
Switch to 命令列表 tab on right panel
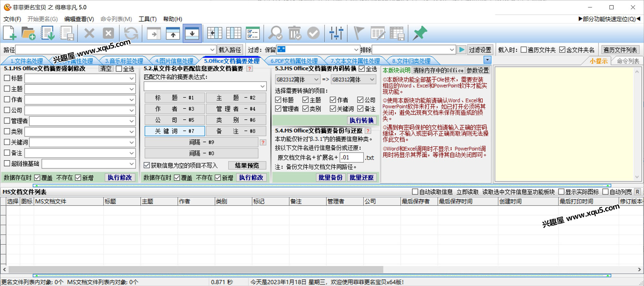coord(628,61)
